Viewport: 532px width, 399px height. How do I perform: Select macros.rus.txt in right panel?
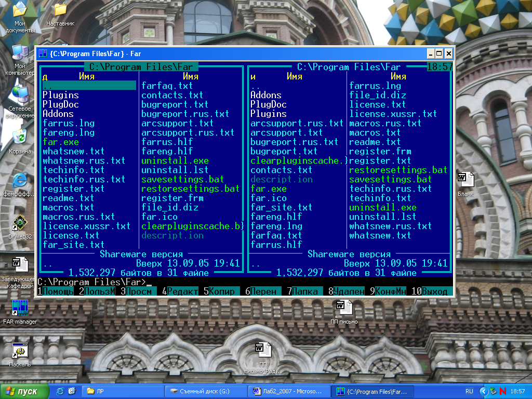[385, 123]
